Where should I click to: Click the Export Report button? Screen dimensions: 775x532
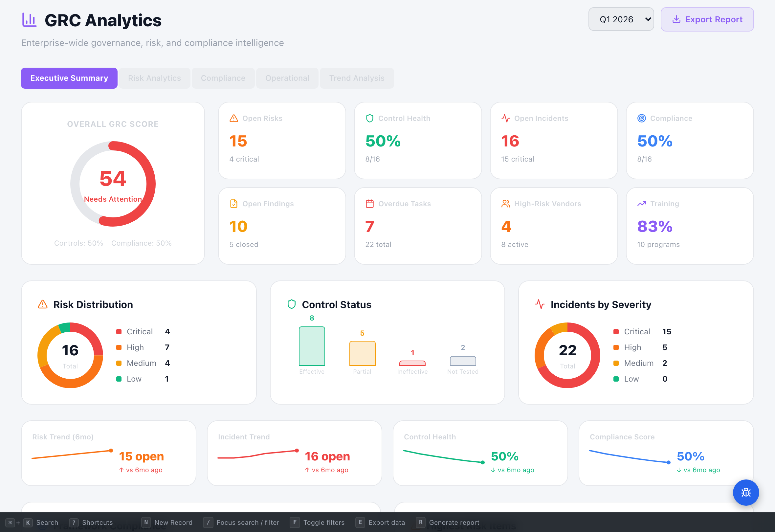coord(707,19)
